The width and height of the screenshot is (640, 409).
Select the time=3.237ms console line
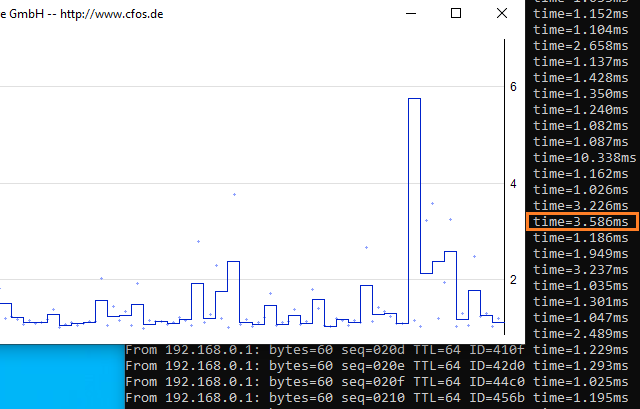[580, 270]
